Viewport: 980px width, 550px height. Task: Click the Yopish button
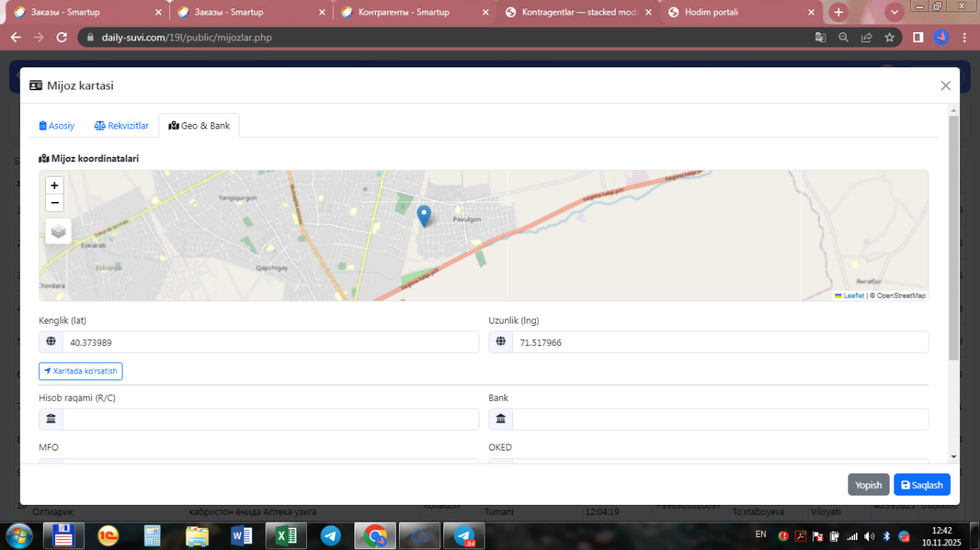pyautogui.click(x=868, y=485)
